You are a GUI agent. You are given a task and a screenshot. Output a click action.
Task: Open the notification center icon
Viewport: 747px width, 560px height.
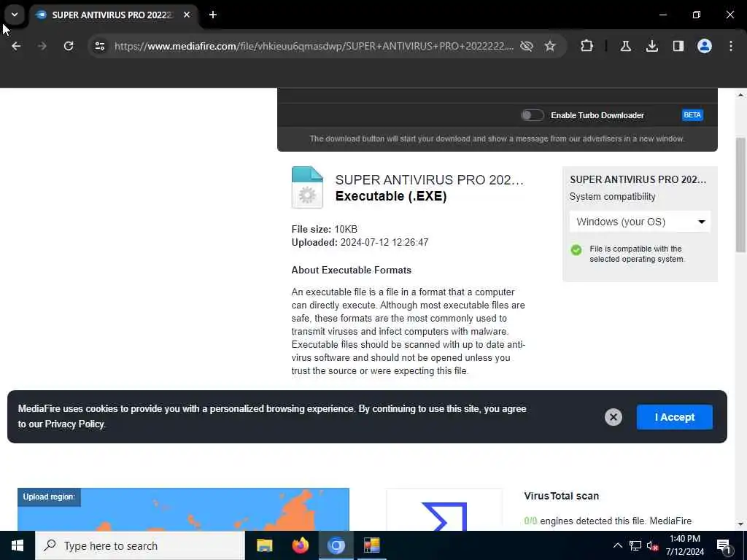[724, 545]
